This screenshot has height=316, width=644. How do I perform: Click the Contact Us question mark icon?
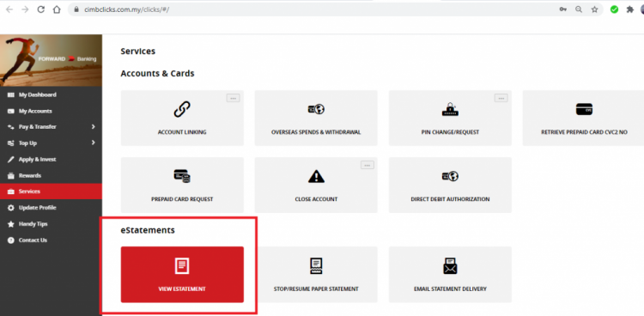pyautogui.click(x=10, y=240)
